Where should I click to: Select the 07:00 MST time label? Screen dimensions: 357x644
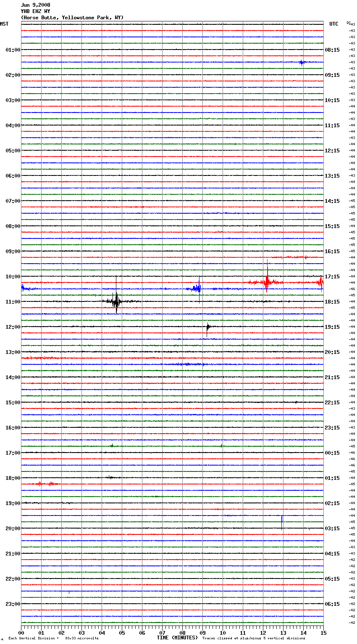(x=13, y=201)
